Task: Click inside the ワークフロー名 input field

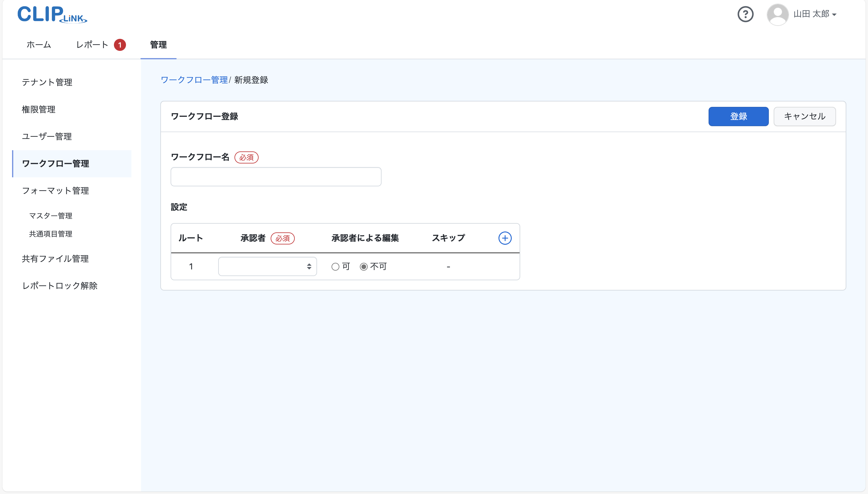Action: [276, 176]
